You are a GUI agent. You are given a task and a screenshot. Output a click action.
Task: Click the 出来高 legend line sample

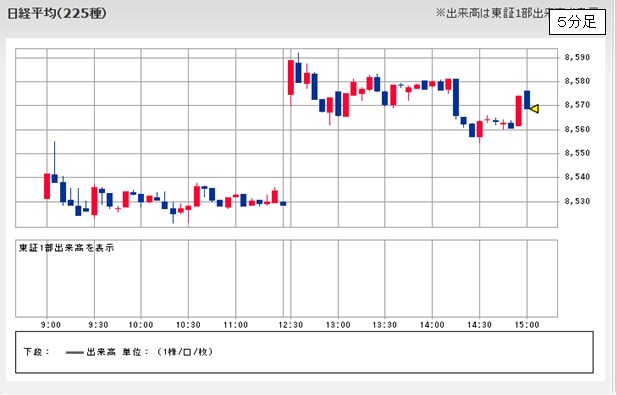tap(75, 353)
